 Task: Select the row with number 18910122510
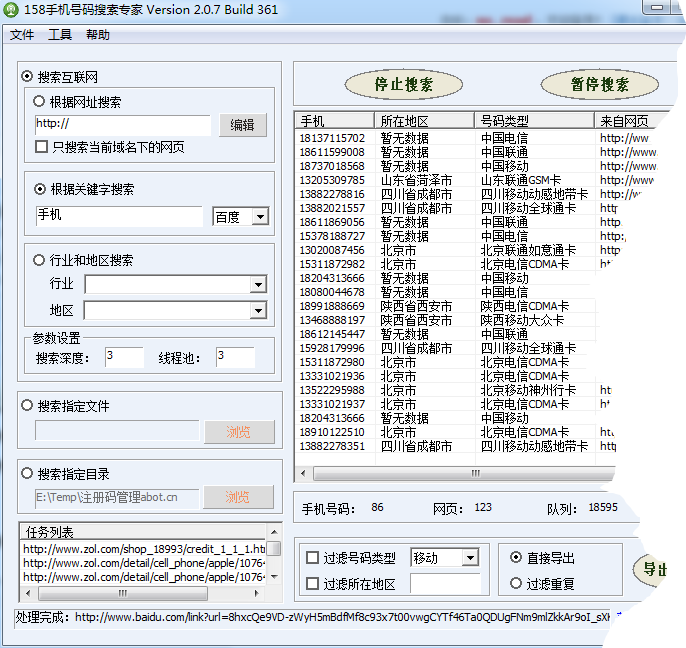[456, 432]
